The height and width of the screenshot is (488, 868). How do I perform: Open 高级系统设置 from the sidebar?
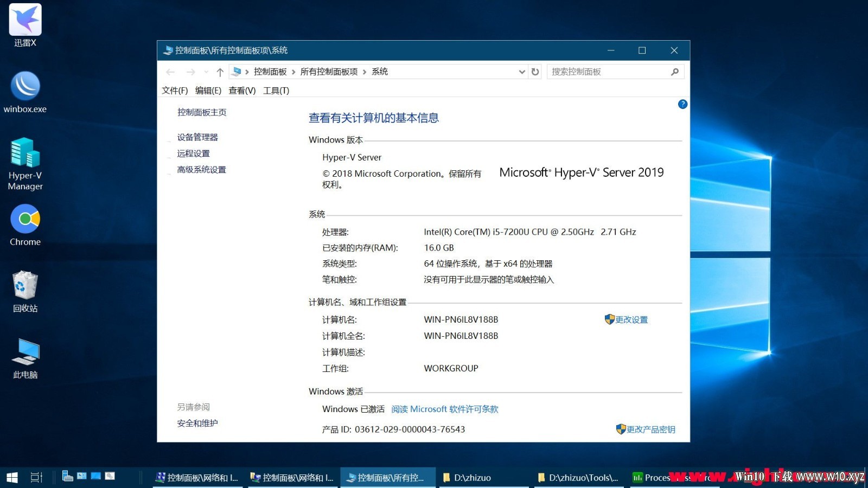[201, 170]
